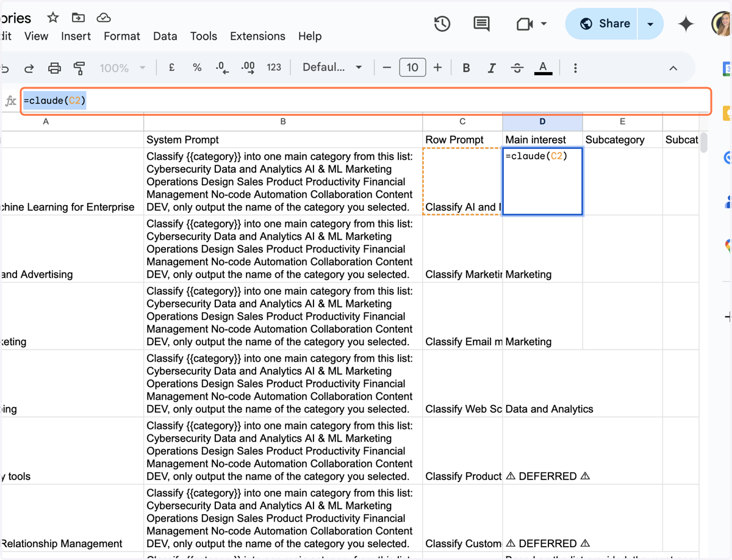Open the zoom 100% dropdown
The width and height of the screenshot is (732, 560).
click(122, 68)
